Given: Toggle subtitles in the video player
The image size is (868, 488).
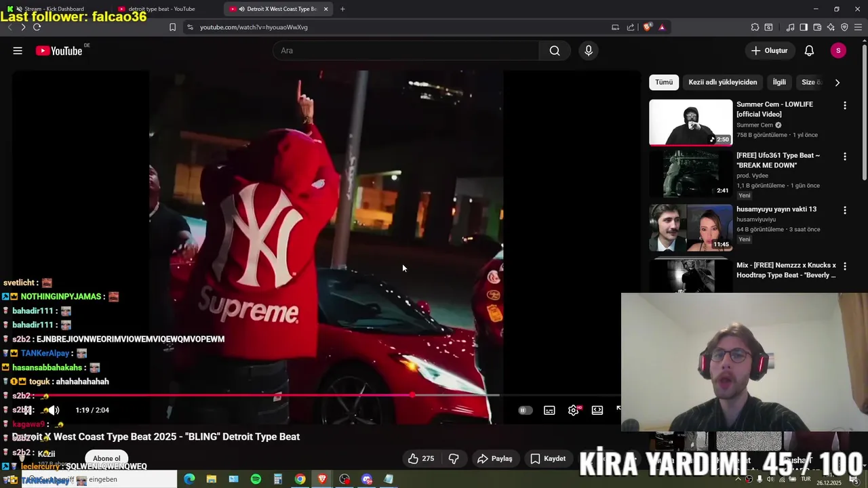Looking at the screenshot, I should (549, 410).
